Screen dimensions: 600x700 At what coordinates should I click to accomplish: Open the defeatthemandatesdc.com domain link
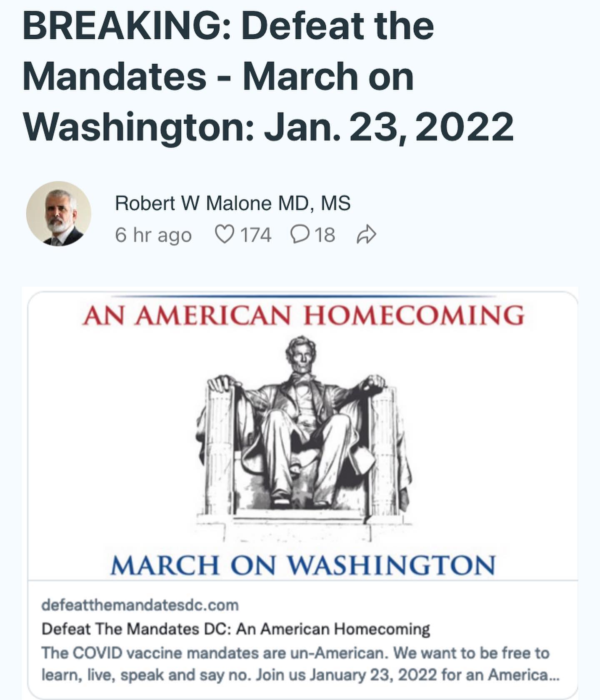(x=140, y=605)
